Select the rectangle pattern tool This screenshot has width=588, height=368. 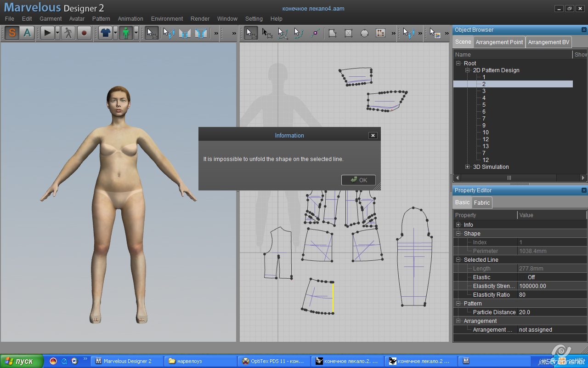coord(349,33)
